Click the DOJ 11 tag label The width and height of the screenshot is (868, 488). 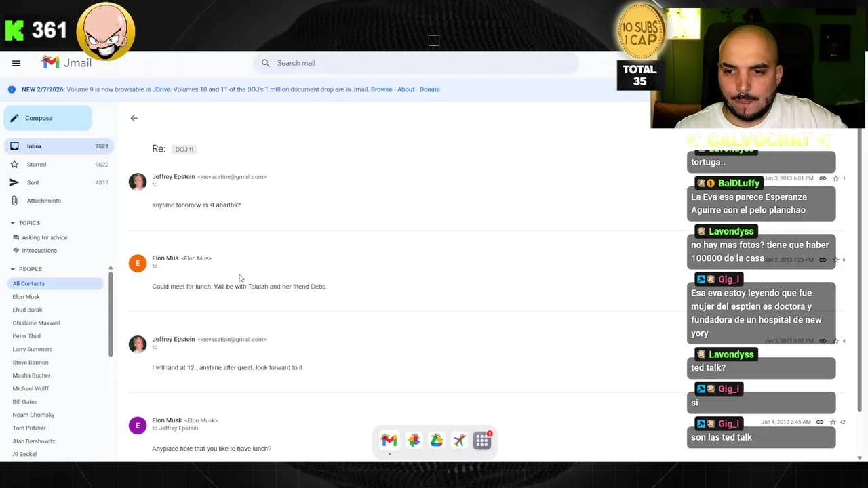pos(184,149)
